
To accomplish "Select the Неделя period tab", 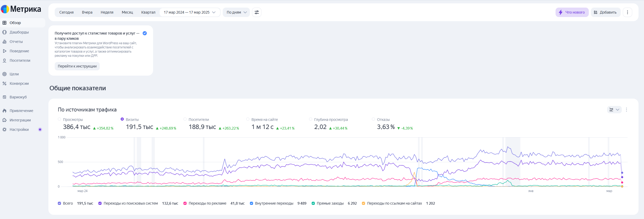I will 107,12.
